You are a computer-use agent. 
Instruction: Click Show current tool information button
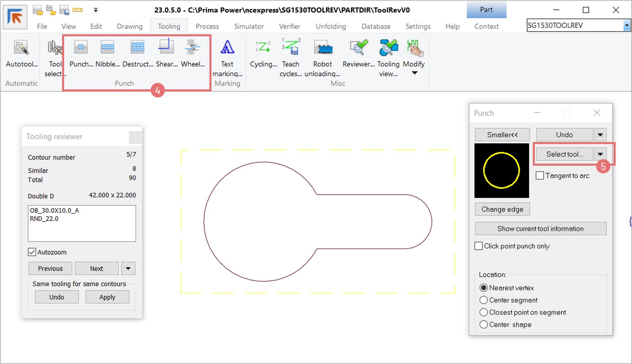point(540,229)
